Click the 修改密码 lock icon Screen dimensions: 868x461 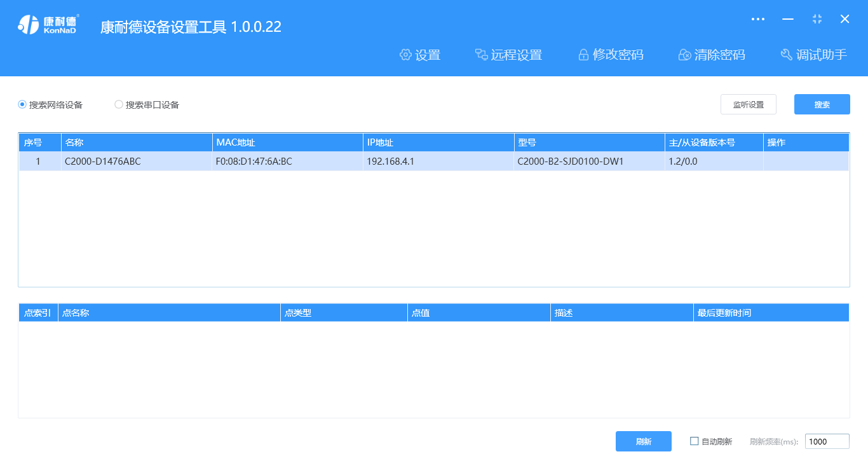(583, 55)
